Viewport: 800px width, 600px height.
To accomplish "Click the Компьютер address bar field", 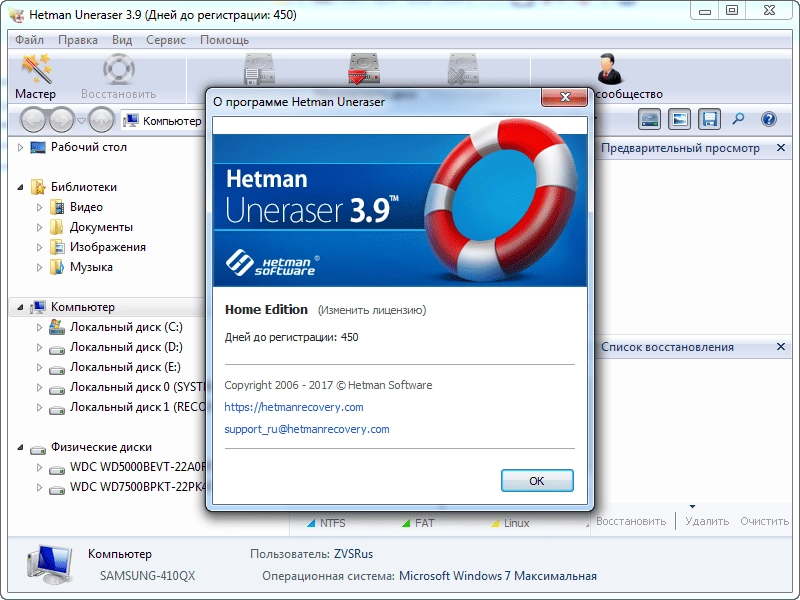I will pos(163,121).
